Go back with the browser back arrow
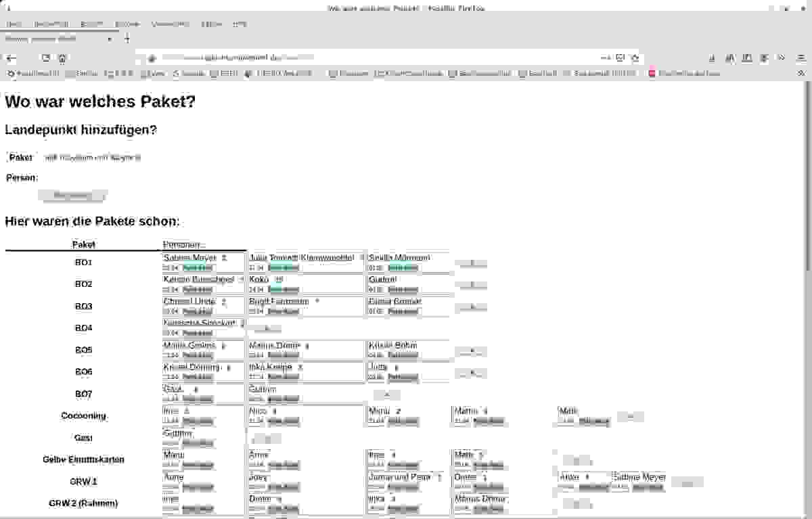Screen dimensions: 812x519 [12, 58]
